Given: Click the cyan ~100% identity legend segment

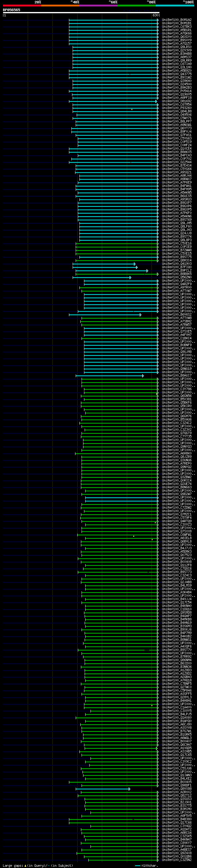Looking at the screenshot, I should click(175, 6).
